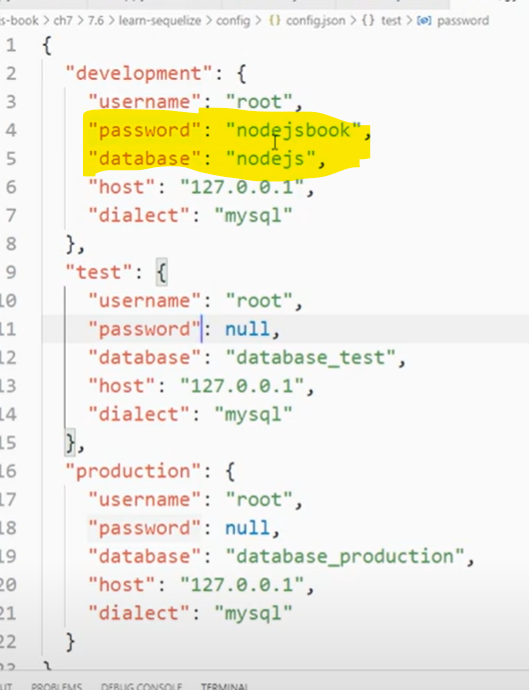The width and height of the screenshot is (529, 690).
Task: Select the password symbol breadcrumb
Action: point(463,21)
